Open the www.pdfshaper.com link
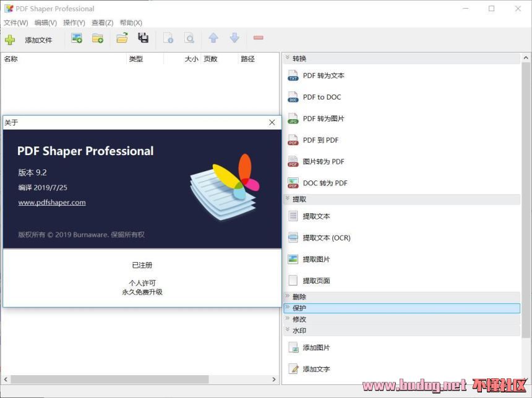532x398 pixels. coord(52,202)
